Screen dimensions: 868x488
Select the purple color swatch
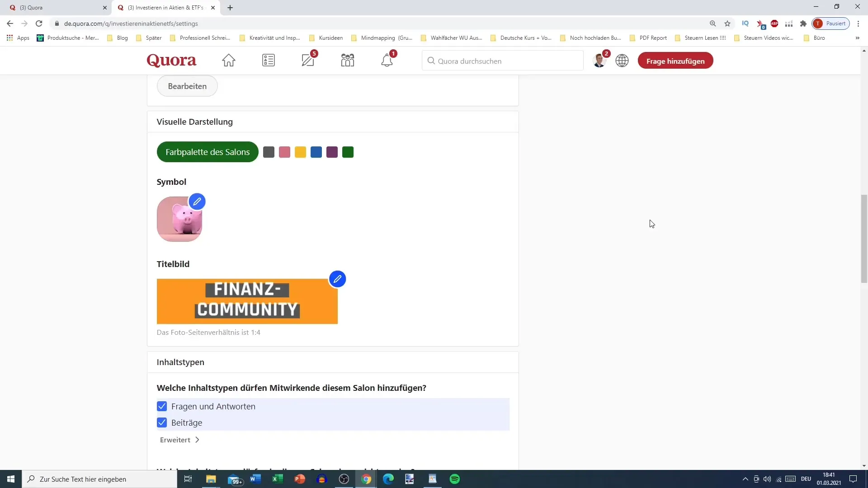point(332,152)
